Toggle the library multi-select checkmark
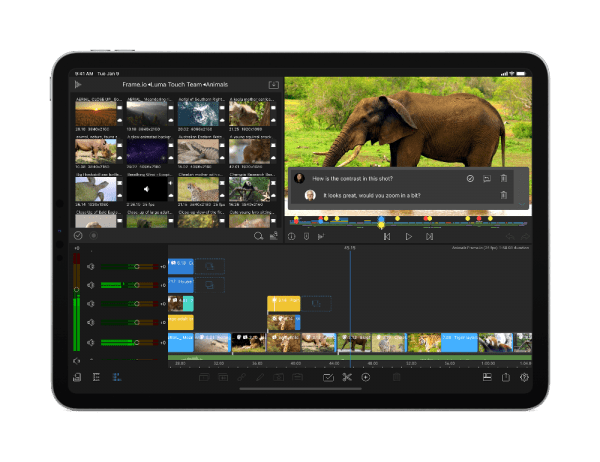This screenshot has width=600, height=462. click(x=78, y=236)
